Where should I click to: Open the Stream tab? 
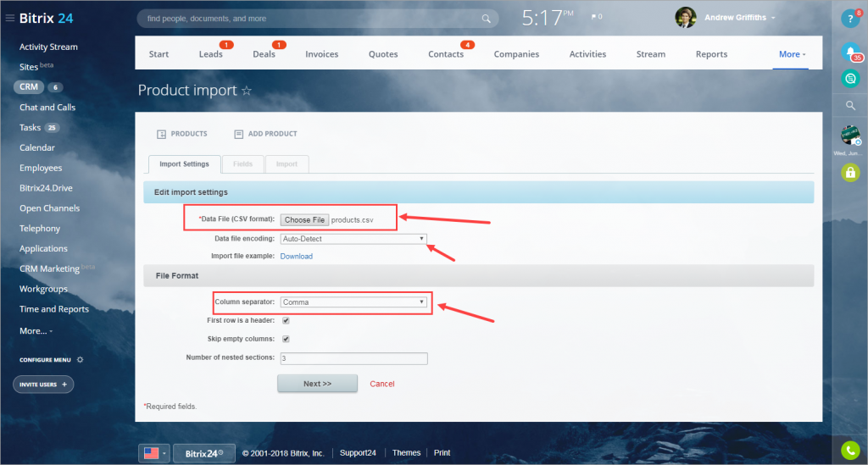coord(651,54)
